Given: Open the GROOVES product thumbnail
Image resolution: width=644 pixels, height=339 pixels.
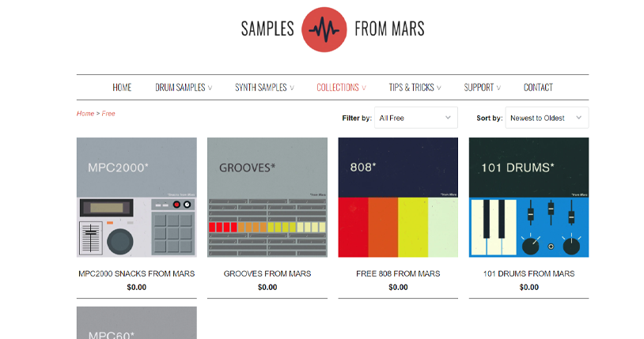Looking at the screenshot, I should click(x=267, y=198).
